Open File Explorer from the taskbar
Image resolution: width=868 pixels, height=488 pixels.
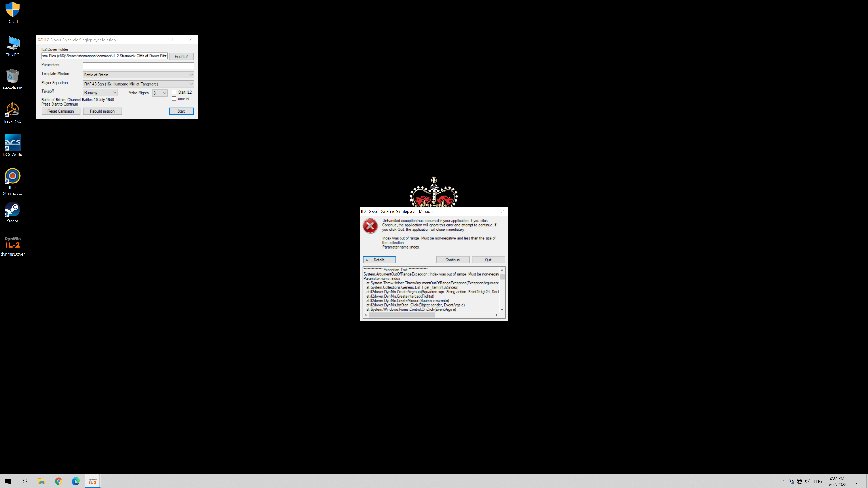(41, 481)
